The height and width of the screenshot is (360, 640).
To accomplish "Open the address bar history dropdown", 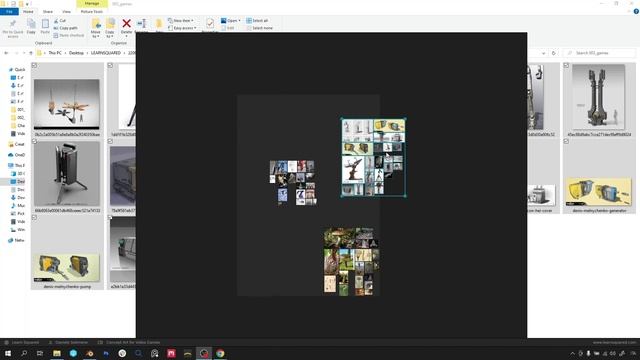I will (543, 53).
